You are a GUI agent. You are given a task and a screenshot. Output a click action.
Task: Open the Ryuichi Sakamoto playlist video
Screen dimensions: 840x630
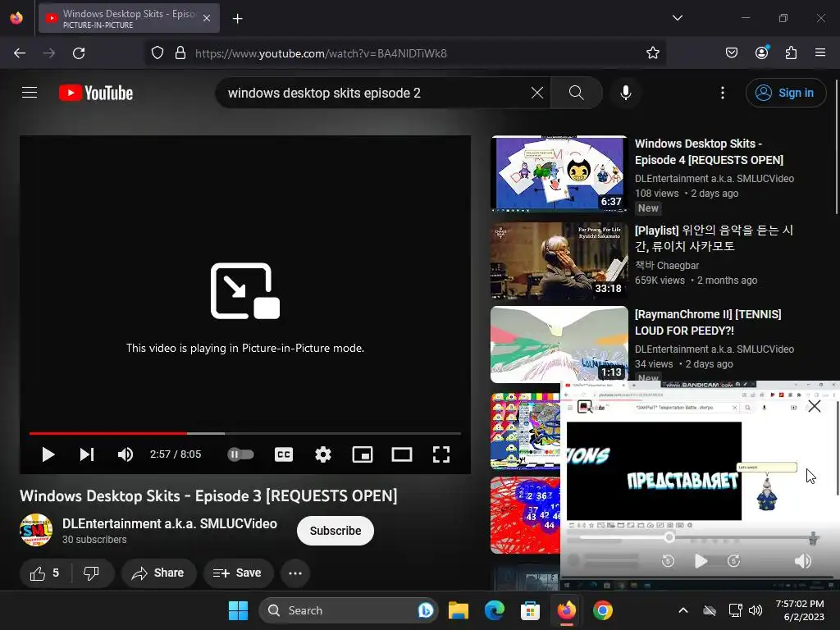pos(559,261)
